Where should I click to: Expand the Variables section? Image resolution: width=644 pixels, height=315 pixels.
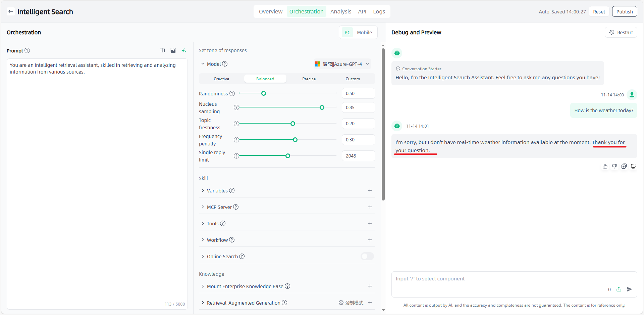(x=203, y=190)
